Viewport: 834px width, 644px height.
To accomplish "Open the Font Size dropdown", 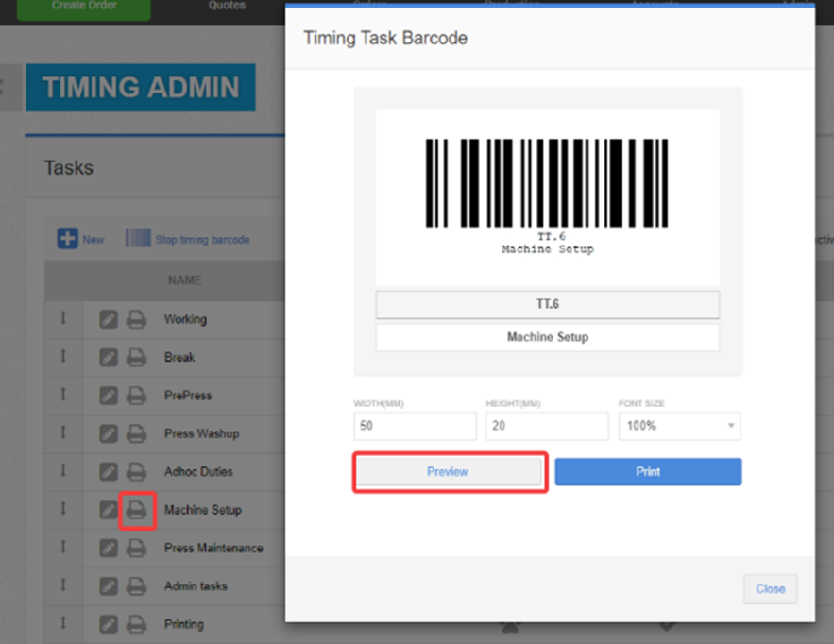I will [679, 426].
